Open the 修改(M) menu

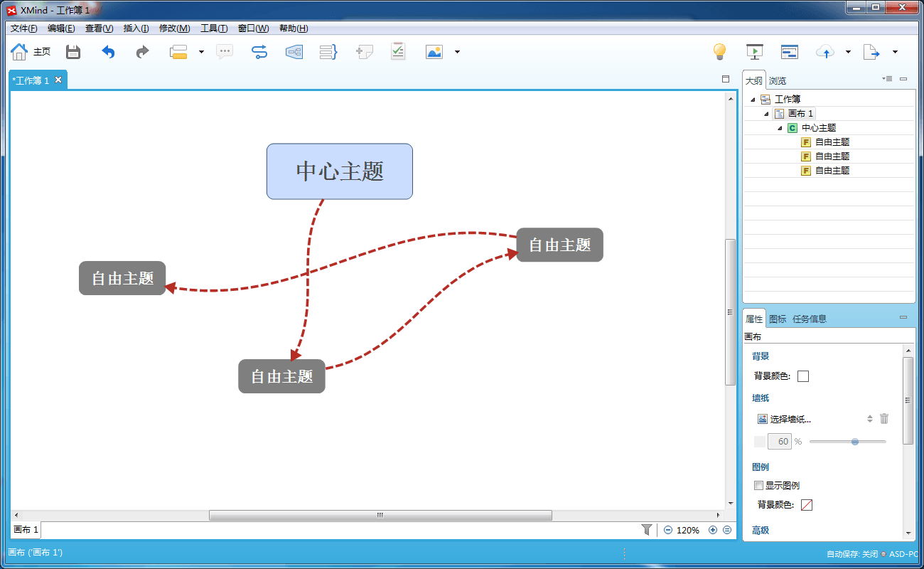[x=174, y=28]
